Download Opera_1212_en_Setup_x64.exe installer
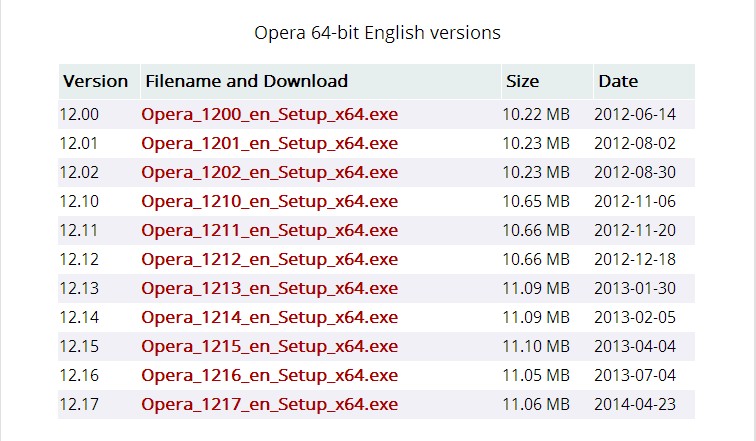 [x=269, y=259]
